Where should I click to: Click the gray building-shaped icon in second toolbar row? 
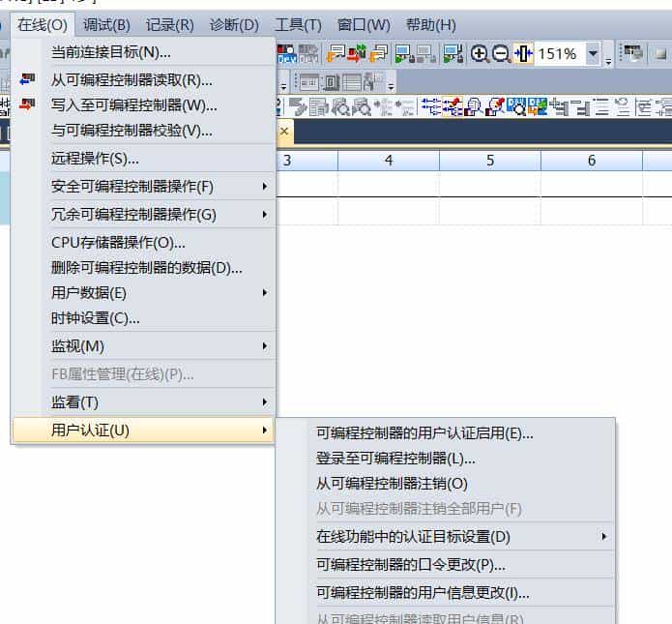click(x=331, y=82)
